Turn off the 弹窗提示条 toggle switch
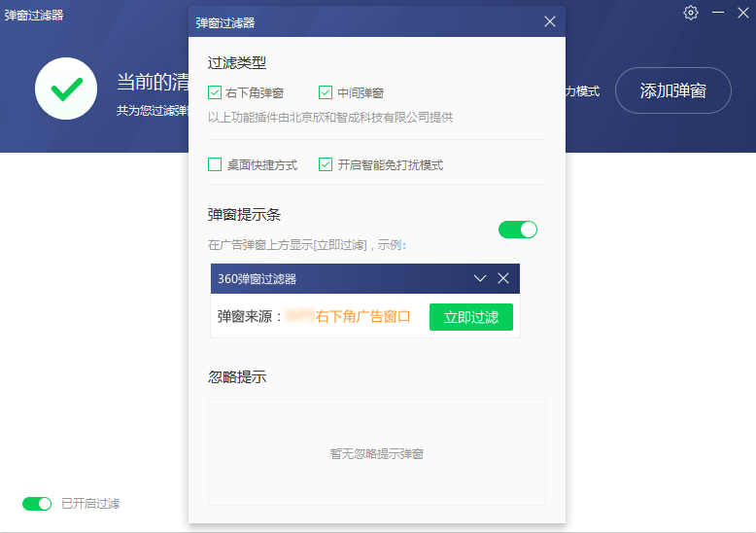Screen dimensions: 756x533 point(518,230)
